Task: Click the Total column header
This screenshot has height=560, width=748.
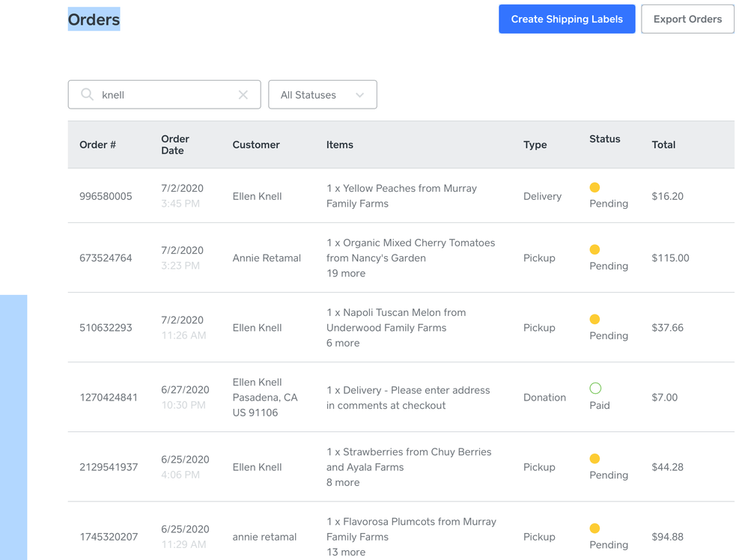Action: pos(663,145)
